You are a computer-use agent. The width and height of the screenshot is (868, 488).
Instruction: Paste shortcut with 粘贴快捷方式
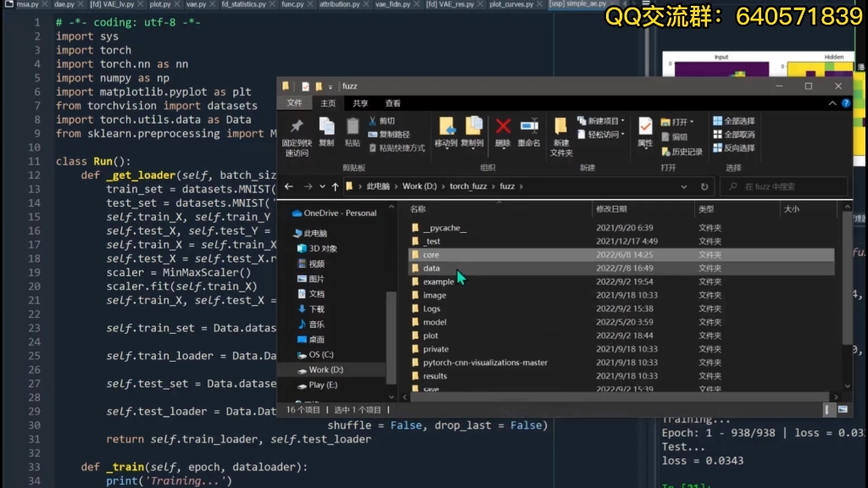[397, 147]
